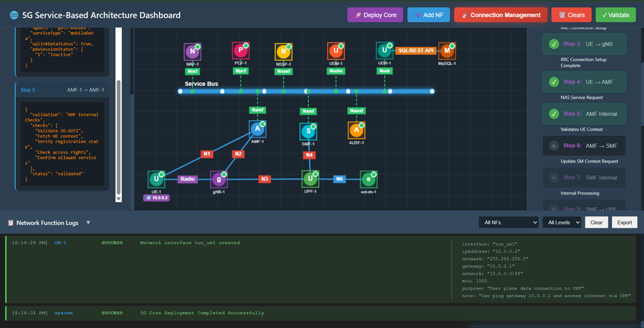Viewport: 644px width, 328px height.
Task: Click the N4 interface label
Action: pyautogui.click(x=309, y=155)
